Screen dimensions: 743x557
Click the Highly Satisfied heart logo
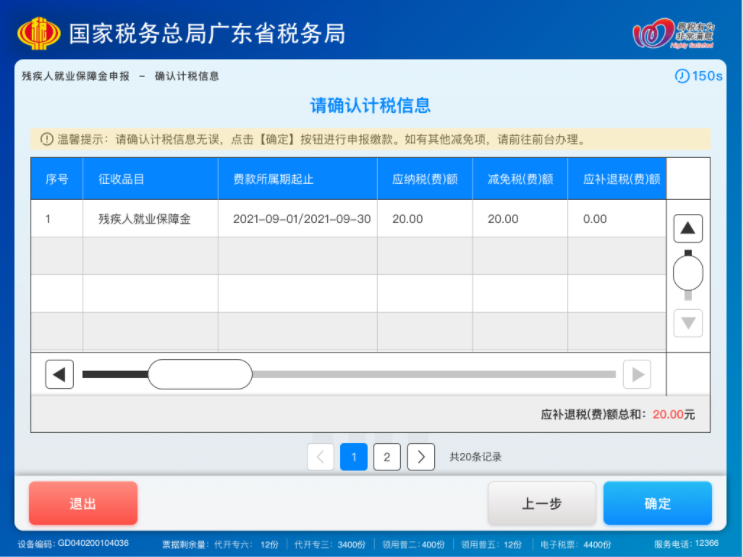pyautogui.click(x=673, y=33)
